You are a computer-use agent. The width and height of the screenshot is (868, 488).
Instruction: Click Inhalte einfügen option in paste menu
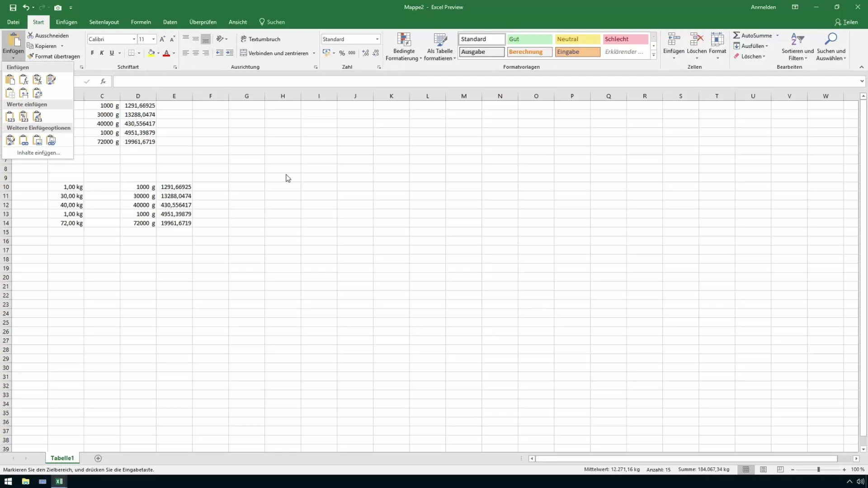pos(38,153)
